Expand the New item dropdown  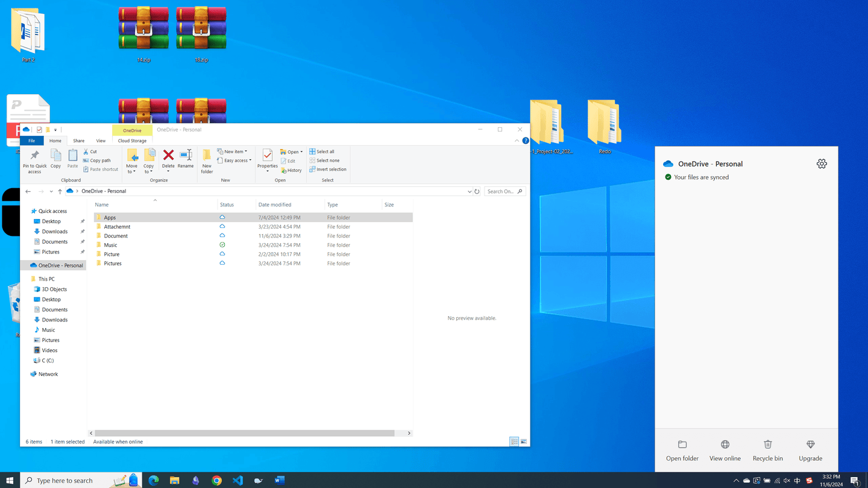tap(234, 152)
